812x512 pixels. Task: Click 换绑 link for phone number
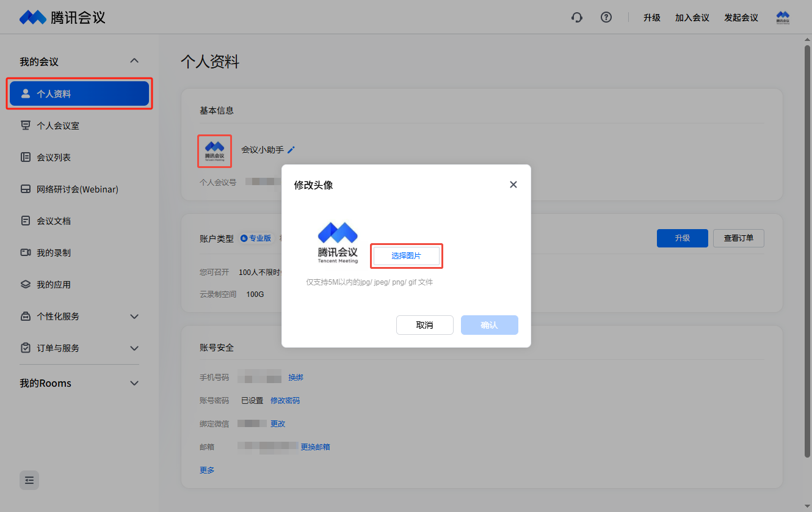click(x=295, y=378)
